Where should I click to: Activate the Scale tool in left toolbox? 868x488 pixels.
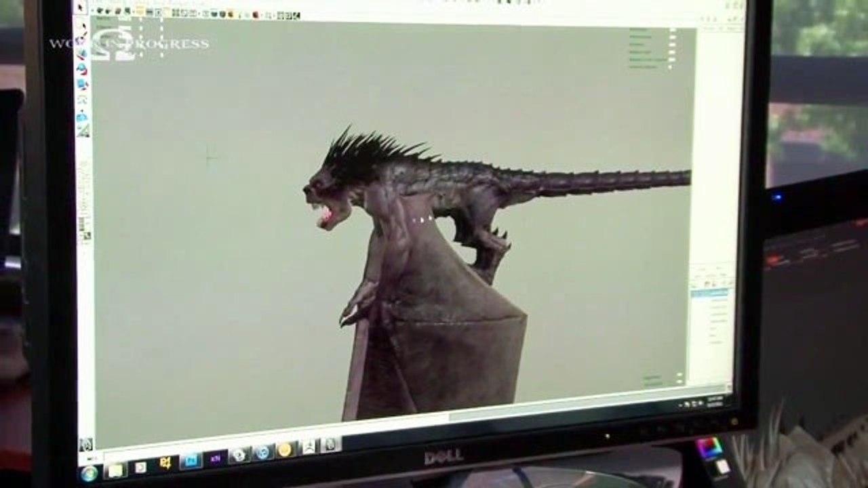(x=82, y=84)
